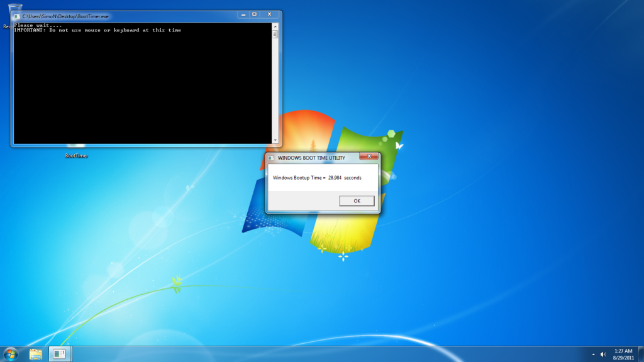Open the Windows Start menu orb
The width and height of the screenshot is (644, 362).
tap(11, 354)
